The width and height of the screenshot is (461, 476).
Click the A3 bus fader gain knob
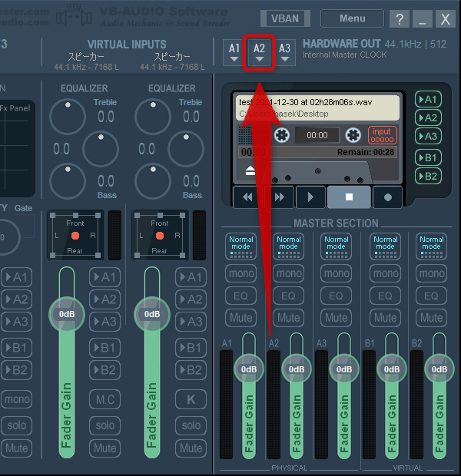point(344,369)
